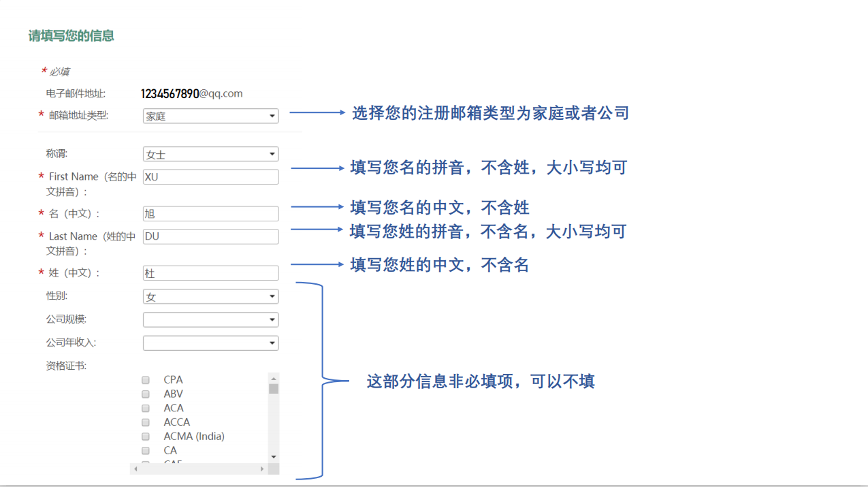Check the CA certificate checkbox

pos(145,450)
